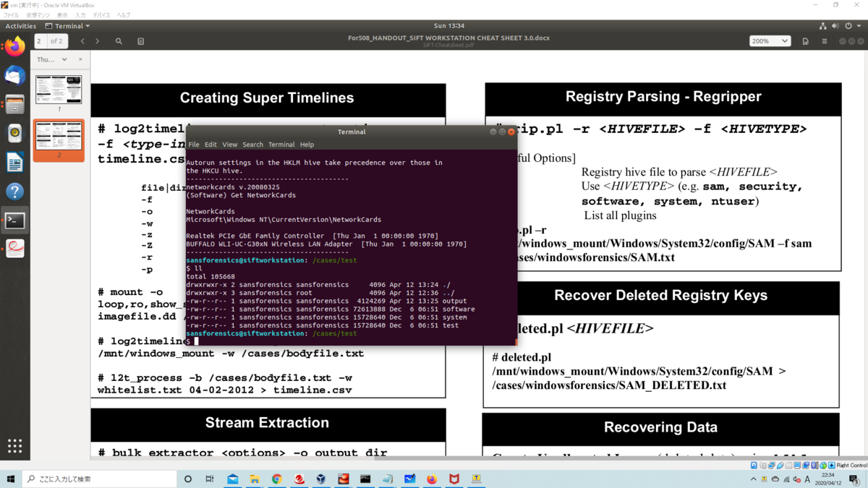Click the 'software' file name in terminal listing
Viewport: 868px width, 488px height.
coord(459,309)
